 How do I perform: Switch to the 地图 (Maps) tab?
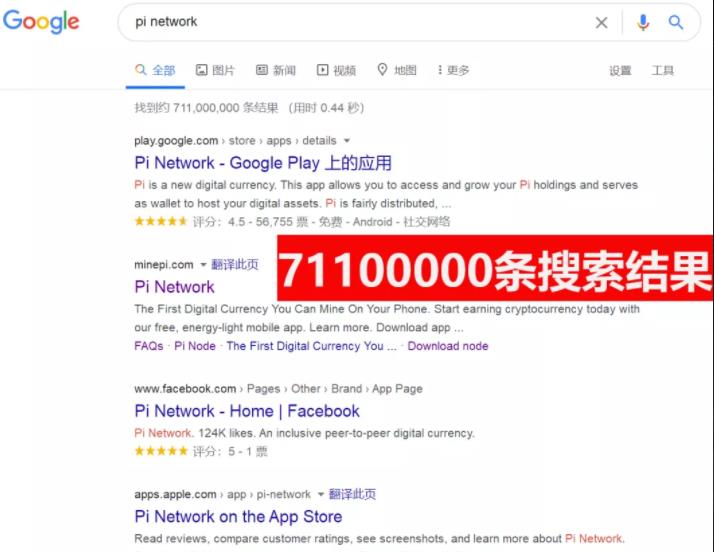coord(397,70)
